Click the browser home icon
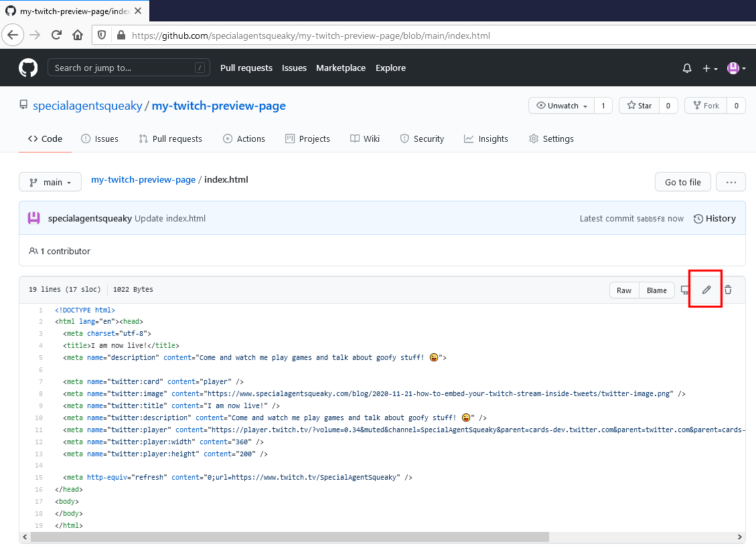The width and height of the screenshot is (756, 558). click(x=77, y=35)
